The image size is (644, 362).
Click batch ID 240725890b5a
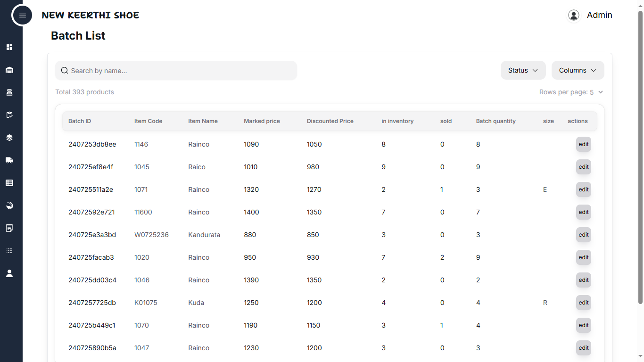[92, 348]
